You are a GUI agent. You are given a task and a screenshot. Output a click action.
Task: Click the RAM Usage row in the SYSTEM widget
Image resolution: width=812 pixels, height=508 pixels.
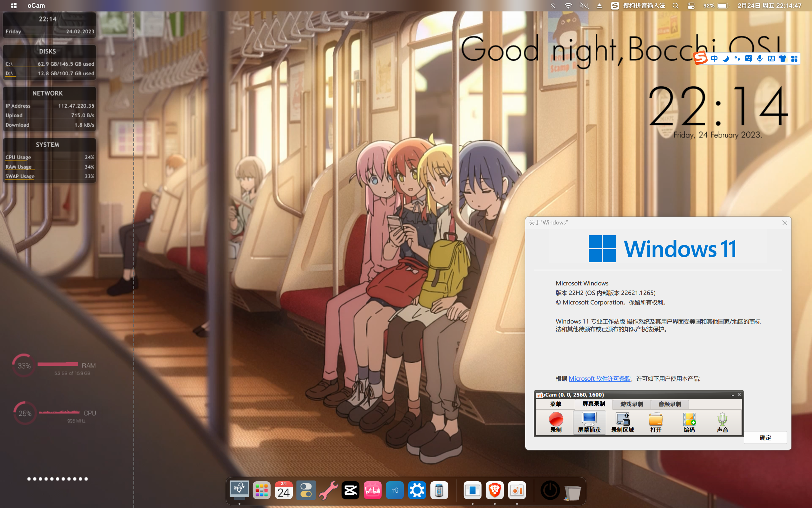pyautogui.click(x=50, y=166)
